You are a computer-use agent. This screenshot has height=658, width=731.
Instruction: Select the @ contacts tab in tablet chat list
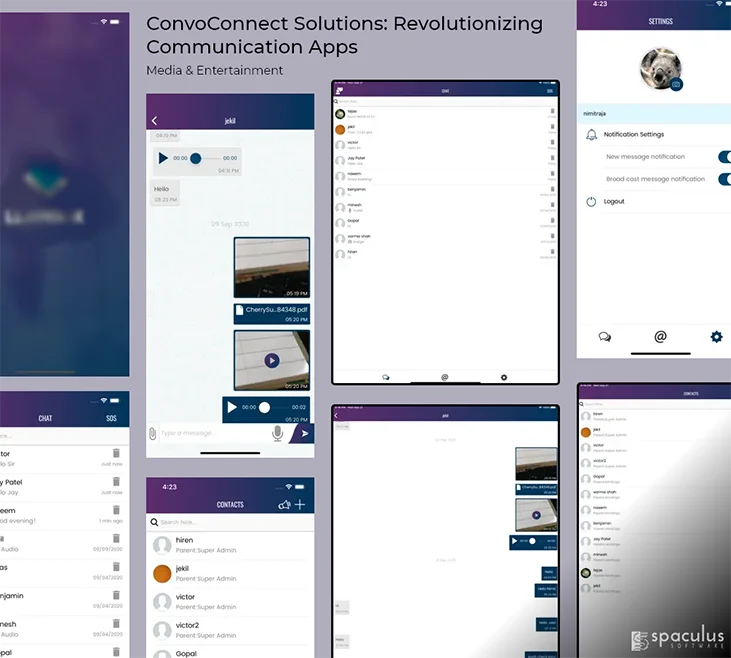click(445, 377)
